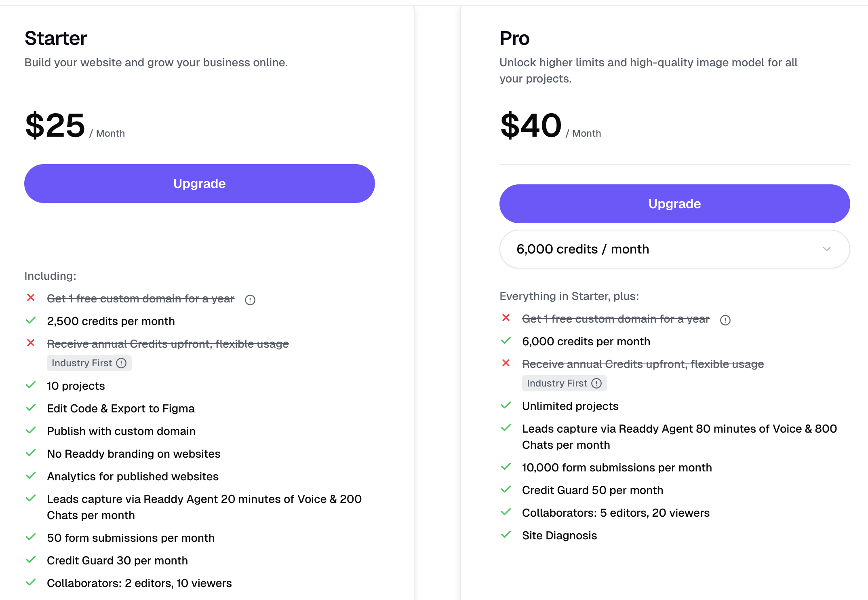Screen dimensions: 868x600
Task: Click the Pro plan heading
Action: click(x=514, y=38)
